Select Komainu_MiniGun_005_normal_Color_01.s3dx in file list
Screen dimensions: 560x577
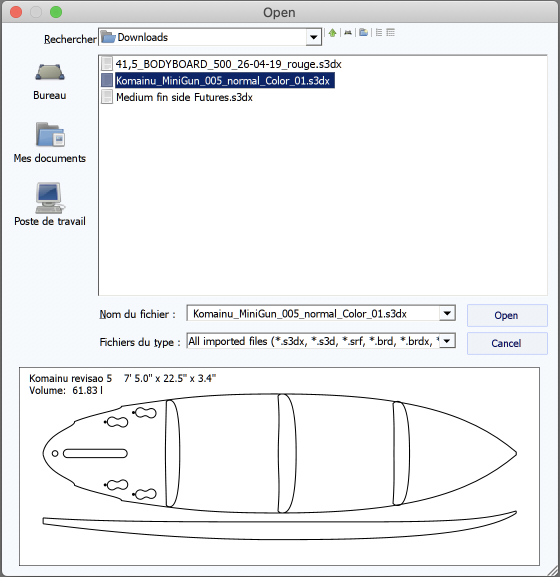[224, 81]
